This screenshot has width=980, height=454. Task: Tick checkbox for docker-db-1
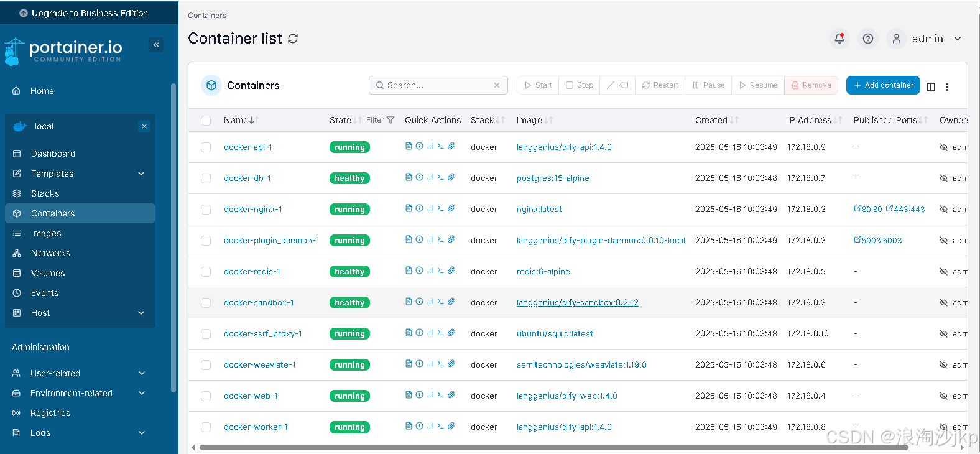tap(206, 178)
